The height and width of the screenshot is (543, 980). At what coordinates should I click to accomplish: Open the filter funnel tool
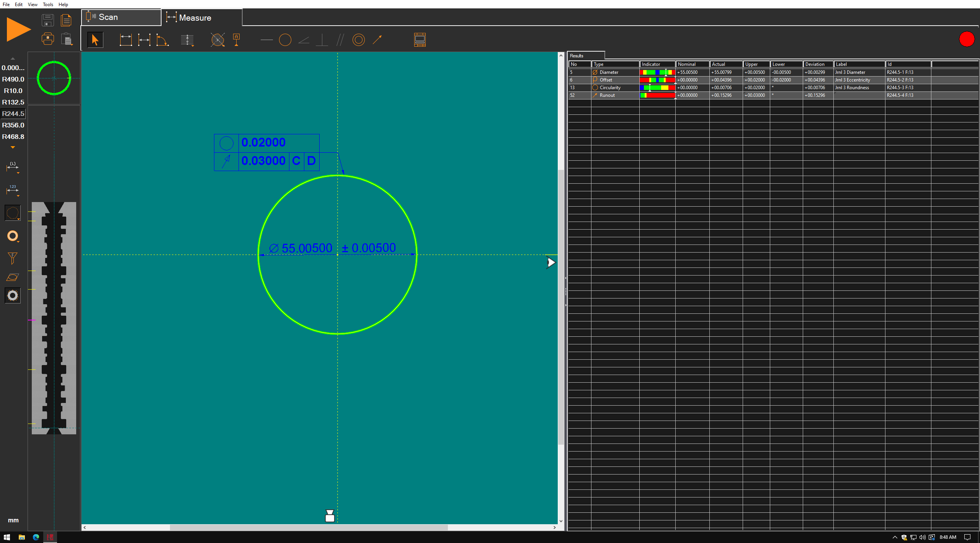(x=13, y=258)
